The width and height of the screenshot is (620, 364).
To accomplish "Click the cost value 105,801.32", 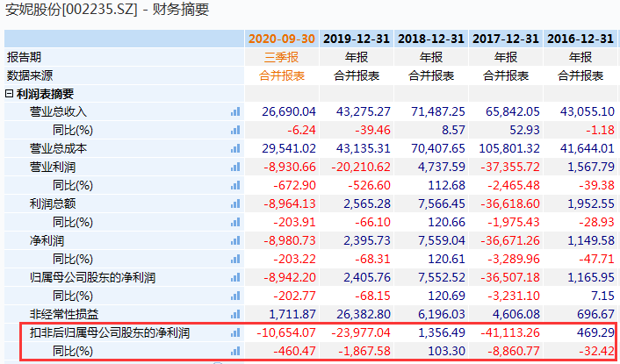I will 509,149.
